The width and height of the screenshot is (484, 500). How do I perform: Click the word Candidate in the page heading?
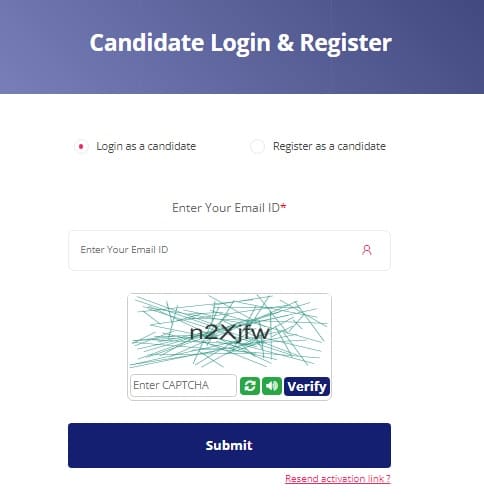147,43
